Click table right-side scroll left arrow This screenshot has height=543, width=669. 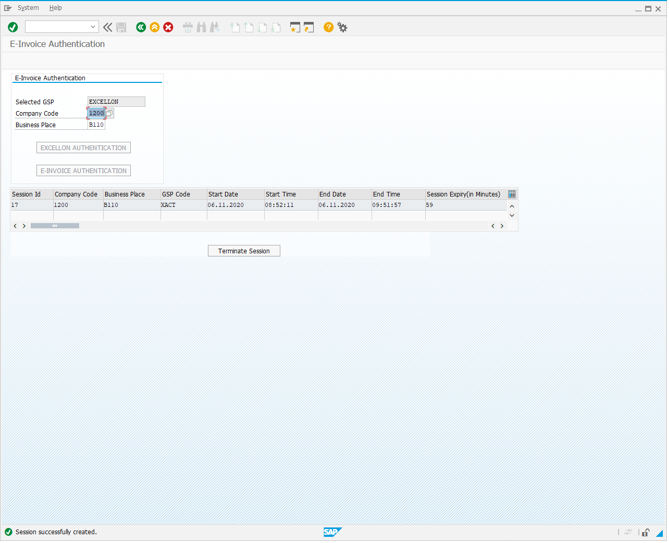tap(493, 226)
